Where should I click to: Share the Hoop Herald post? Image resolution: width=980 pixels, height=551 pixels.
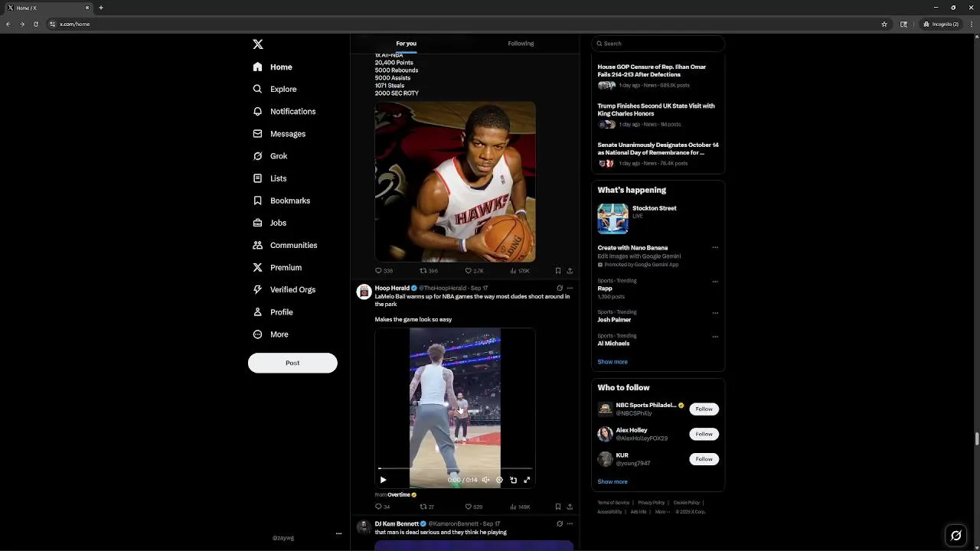pyautogui.click(x=570, y=507)
